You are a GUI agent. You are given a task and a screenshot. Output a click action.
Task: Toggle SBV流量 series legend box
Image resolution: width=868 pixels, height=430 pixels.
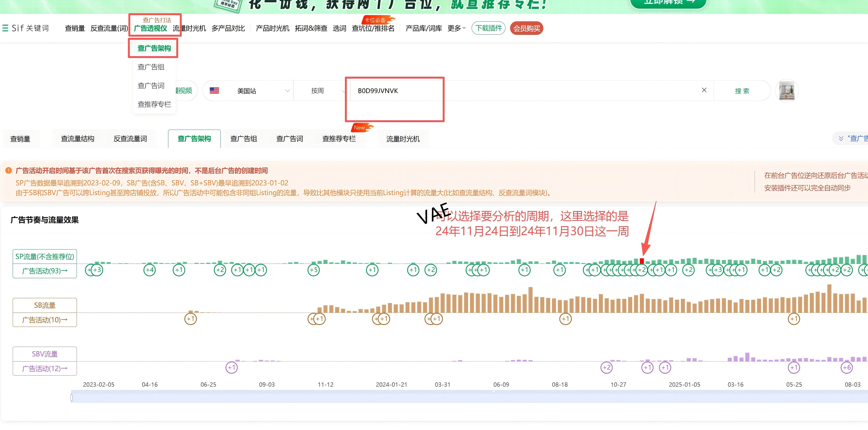pos(45,354)
